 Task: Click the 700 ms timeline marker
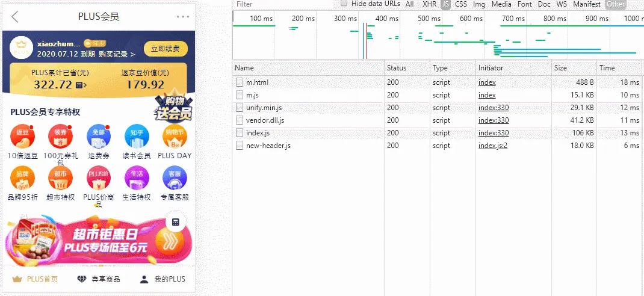pyautogui.click(x=513, y=19)
